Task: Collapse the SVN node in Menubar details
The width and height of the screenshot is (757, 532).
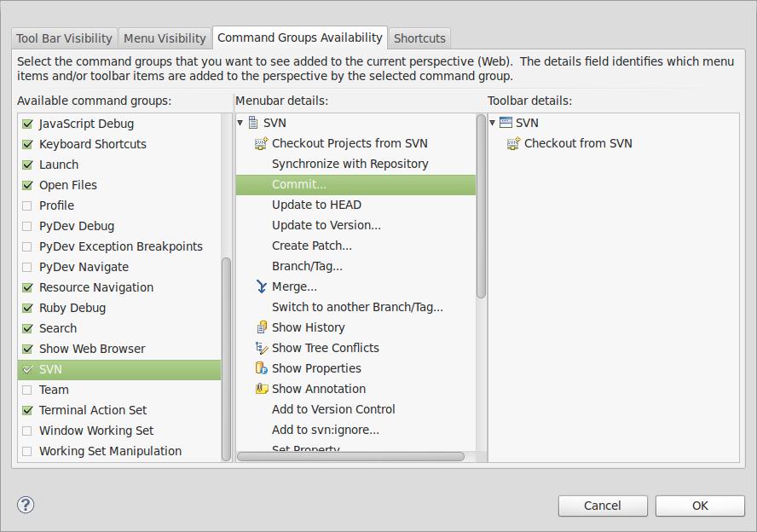Action: coord(240,123)
